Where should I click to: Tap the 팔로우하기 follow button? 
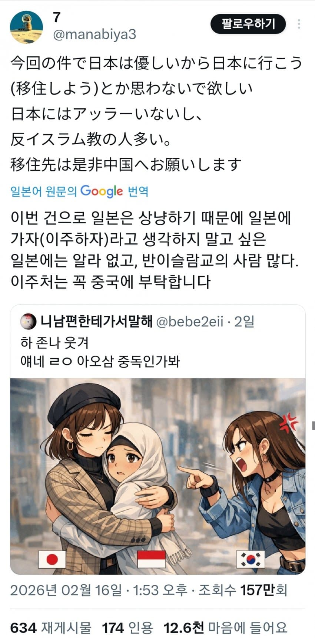coord(248,24)
